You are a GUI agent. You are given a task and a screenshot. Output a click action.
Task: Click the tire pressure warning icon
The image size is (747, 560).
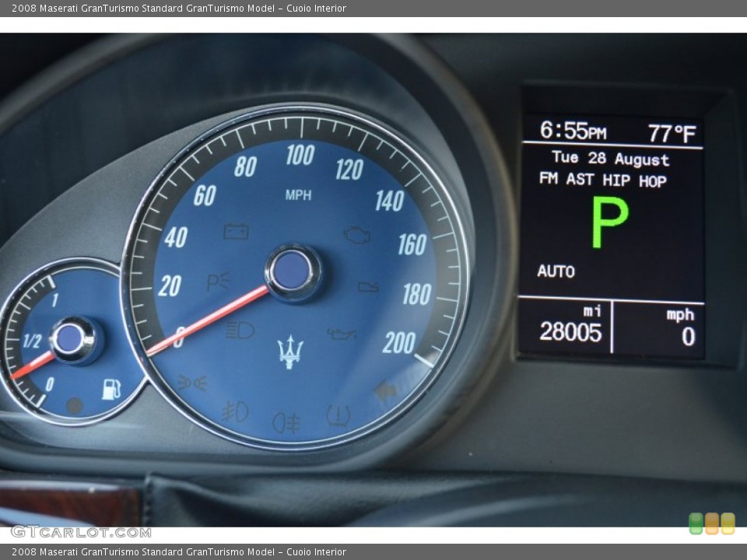(338, 415)
